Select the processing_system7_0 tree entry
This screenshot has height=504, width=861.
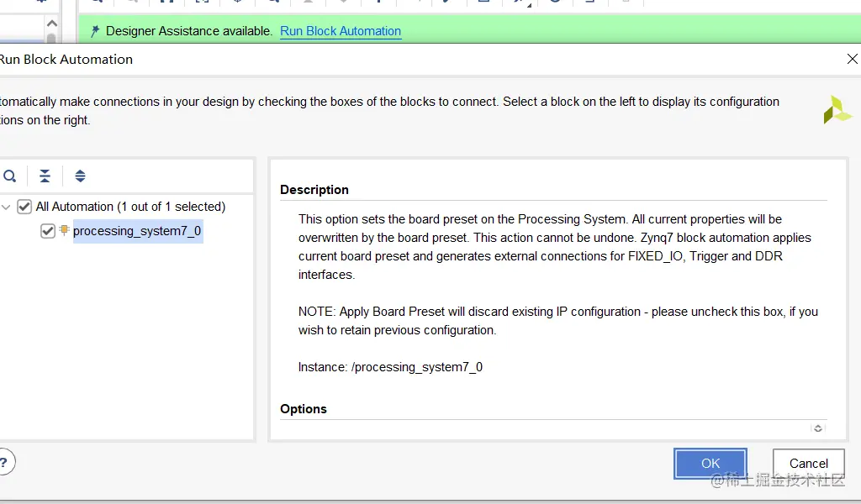pos(137,231)
